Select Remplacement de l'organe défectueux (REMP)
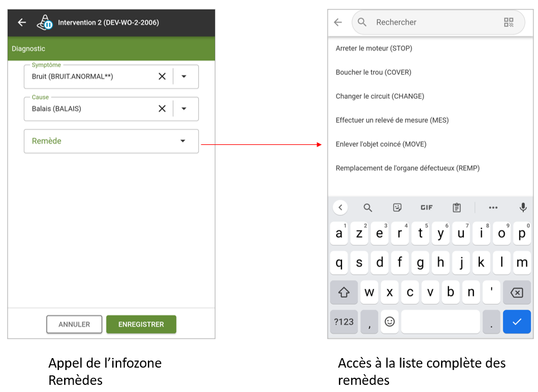 [x=407, y=168]
